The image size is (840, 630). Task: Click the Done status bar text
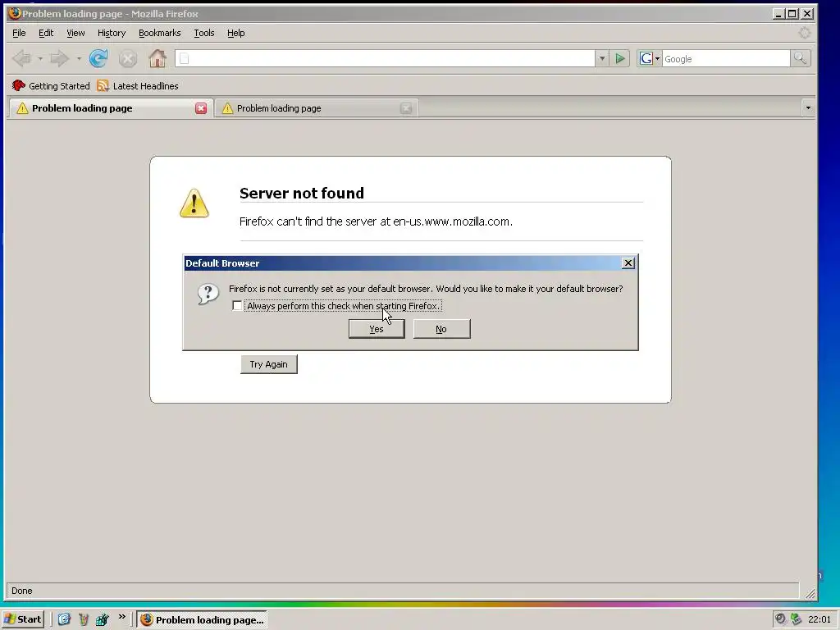22,591
